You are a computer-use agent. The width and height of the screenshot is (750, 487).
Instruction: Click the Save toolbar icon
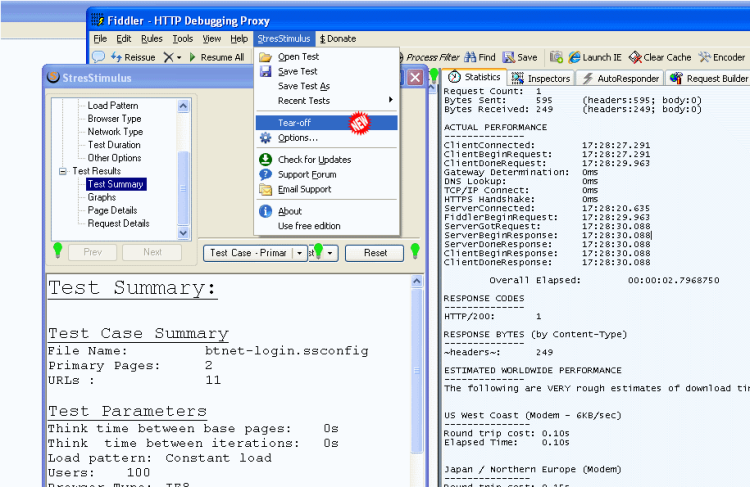[x=508, y=57]
